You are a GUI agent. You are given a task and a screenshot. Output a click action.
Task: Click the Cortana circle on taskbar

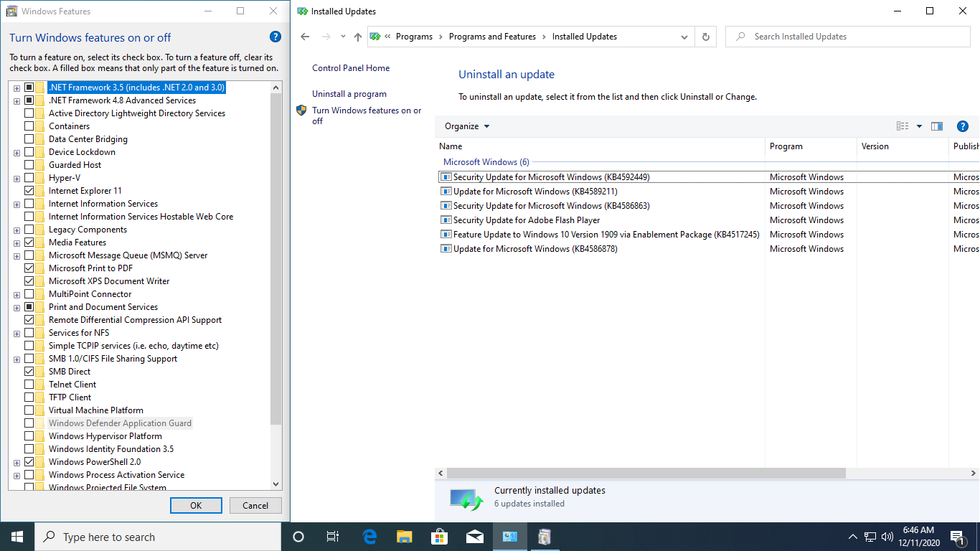[x=298, y=537]
